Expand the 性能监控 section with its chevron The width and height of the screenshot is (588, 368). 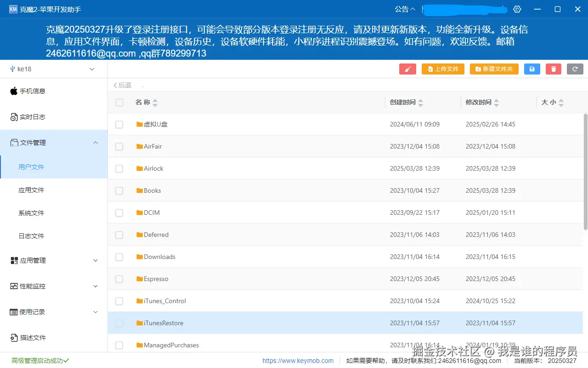click(x=96, y=286)
